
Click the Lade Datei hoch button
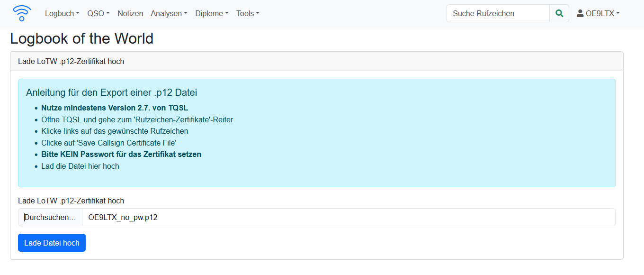pyautogui.click(x=52, y=243)
